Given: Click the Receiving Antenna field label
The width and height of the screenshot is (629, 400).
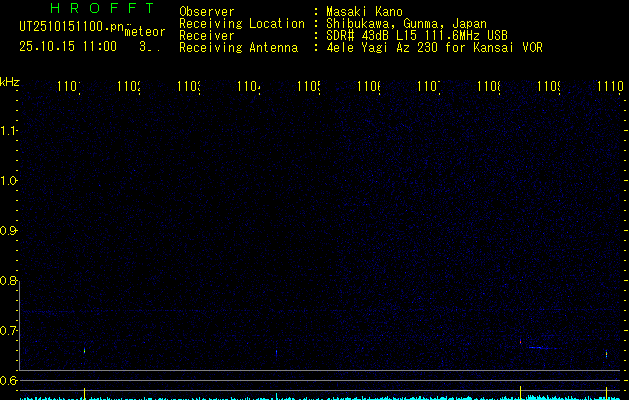Looking at the screenshot, I should [x=238, y=47].
